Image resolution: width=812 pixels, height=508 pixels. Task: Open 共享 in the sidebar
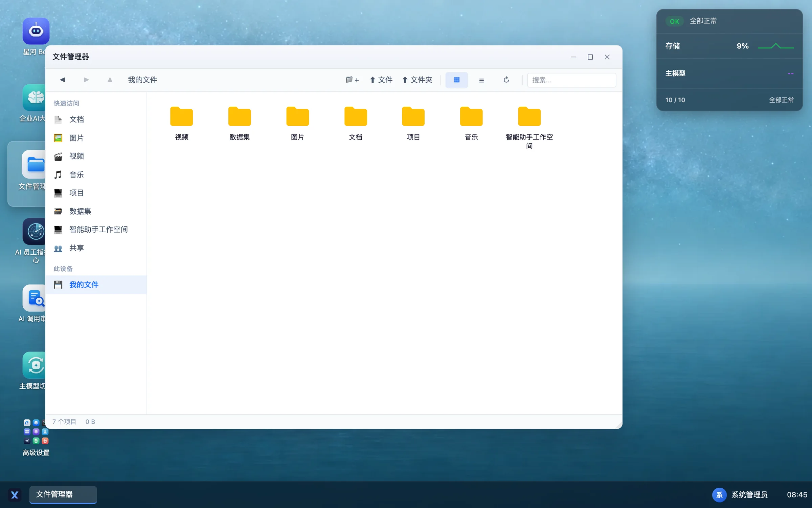point(96,248)
